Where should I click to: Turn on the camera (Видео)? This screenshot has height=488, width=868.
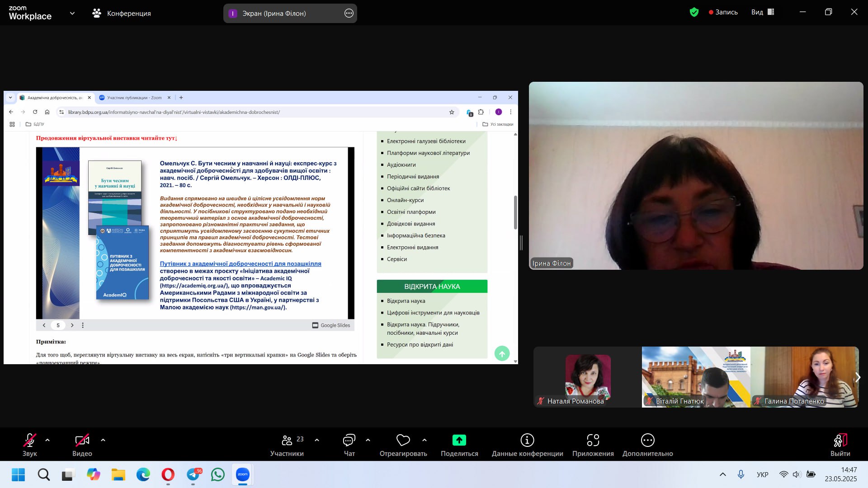click(x=82, y=440)
